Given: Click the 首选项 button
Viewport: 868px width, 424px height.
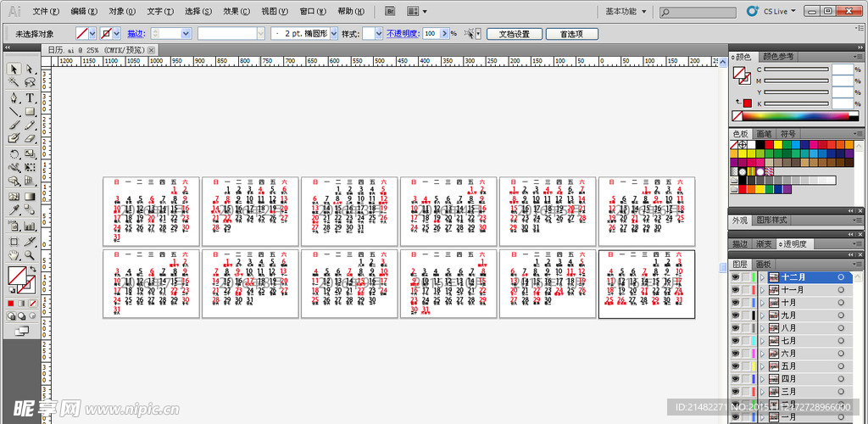Looking at the screenshot, I should click(x=572, y=34).
